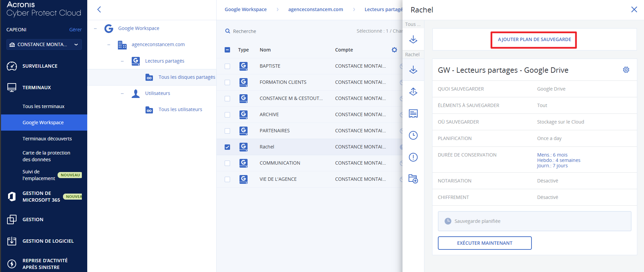The image size is (644, 272).
Task: Open the alerts exclamation icon in side strip
Action: tap(413, 157)
